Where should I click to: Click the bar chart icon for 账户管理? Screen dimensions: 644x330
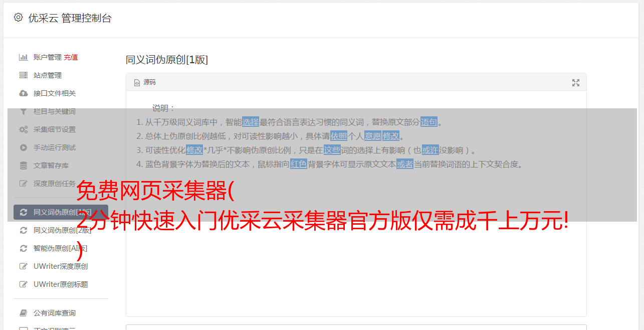[x=23, y=57]
